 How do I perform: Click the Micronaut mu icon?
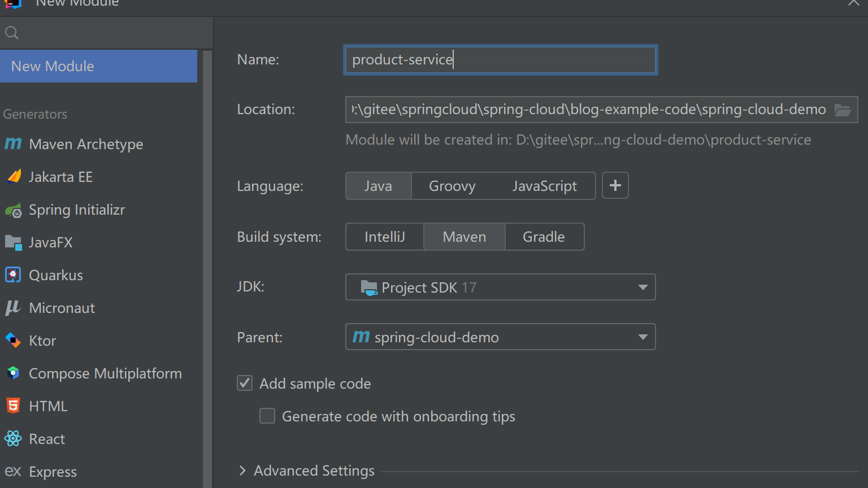pos(13,308)
